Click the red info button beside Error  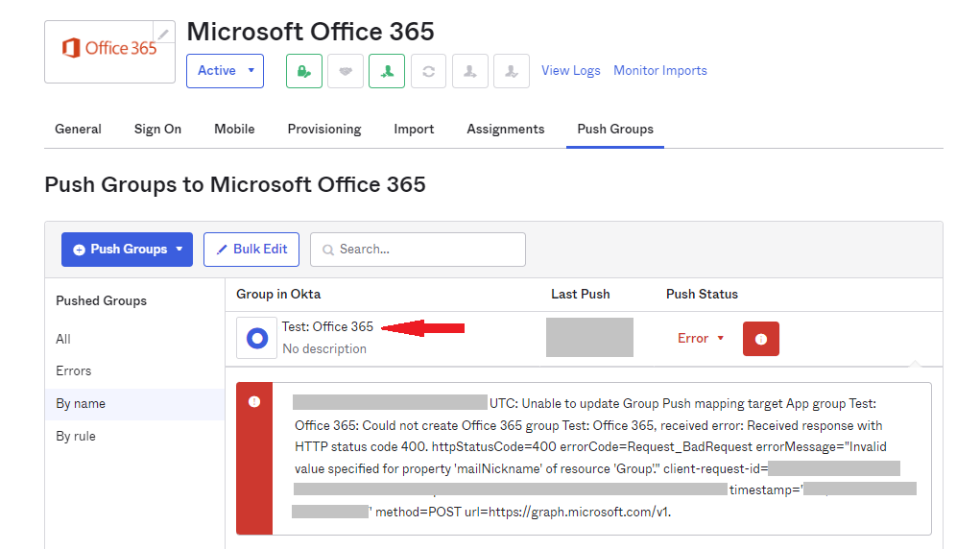tap(761, 339)
